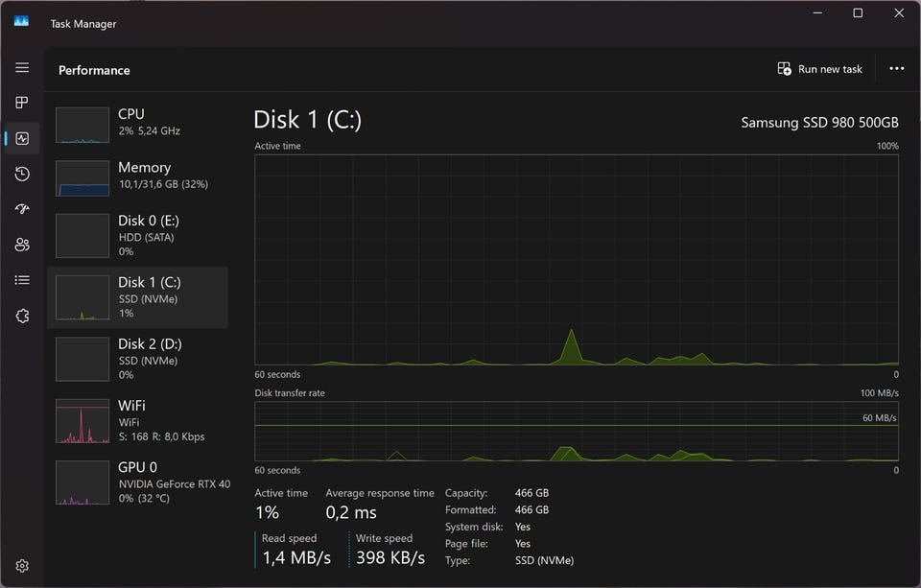Click the Page file Yes value
The height and width of the screenshot is (588, 921).
(522, 543)
